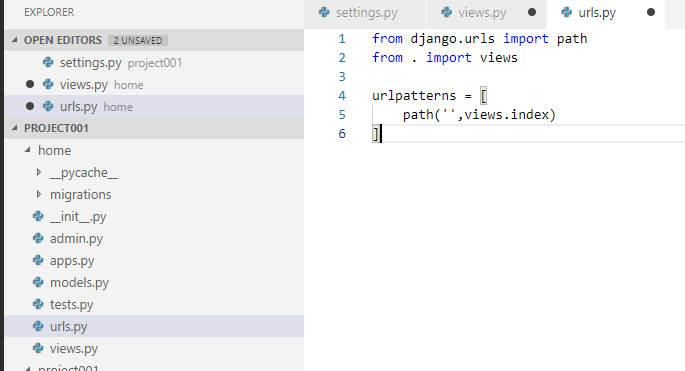Screen dimensions: 685x371
Task: Select urls.py home in Open Editors
Action: 154,106
